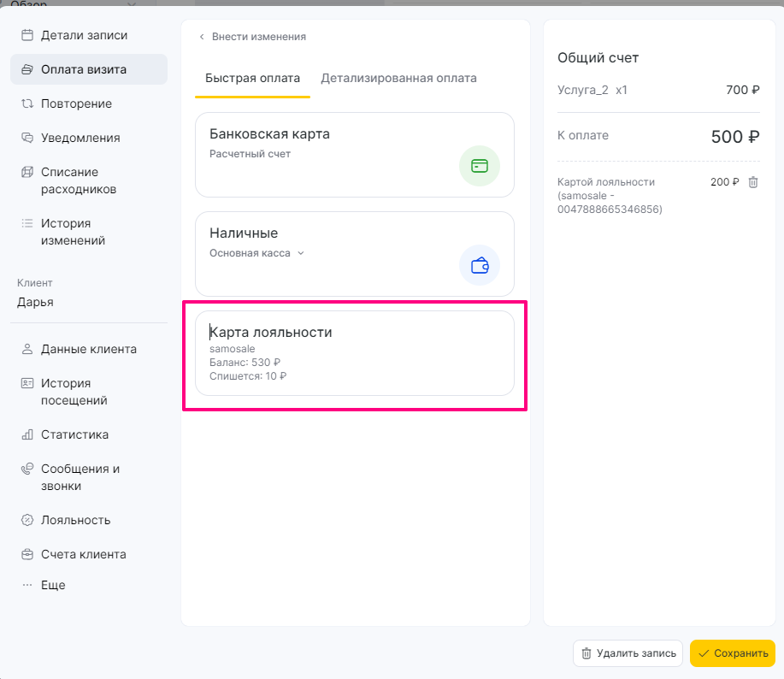Click Баланс: 530 ₽ text
The height and width of the screenshot is (679, 784).
click(x=245, y=362)
